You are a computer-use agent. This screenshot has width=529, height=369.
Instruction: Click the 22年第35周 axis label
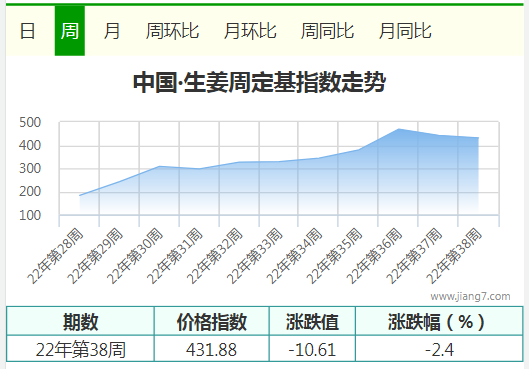tap(334, 256)
